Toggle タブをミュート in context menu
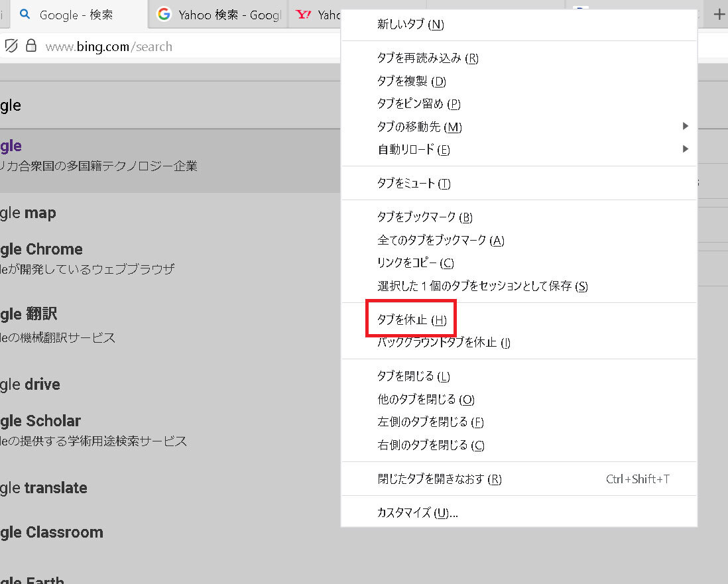The image size is (728, 584). pos(414,184)
